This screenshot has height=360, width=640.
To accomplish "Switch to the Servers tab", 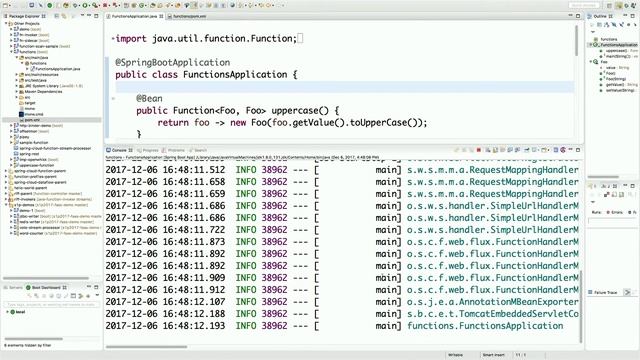I will (x=13, y=288).
